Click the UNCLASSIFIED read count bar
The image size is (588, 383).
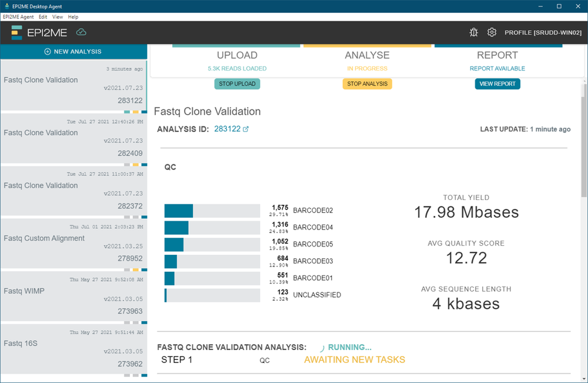212,295
